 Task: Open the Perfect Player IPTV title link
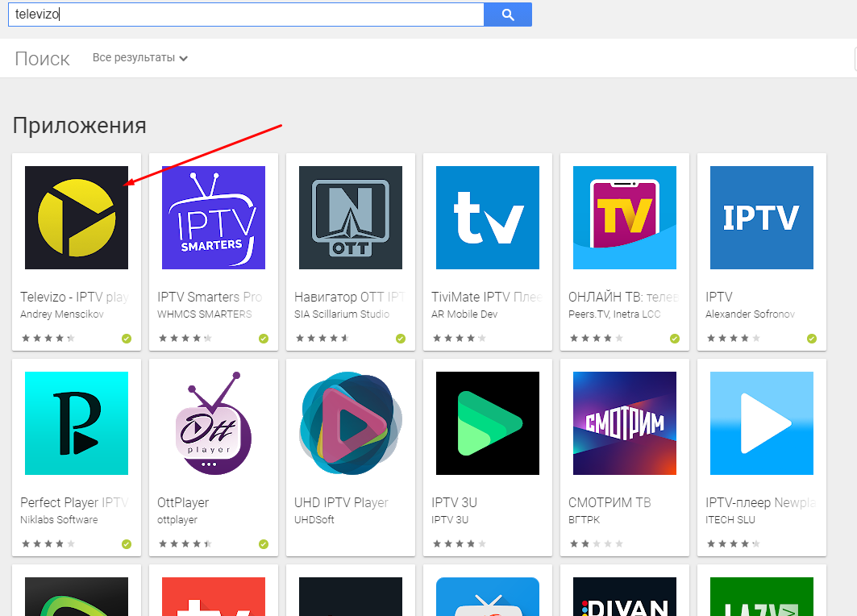[74, 502]
